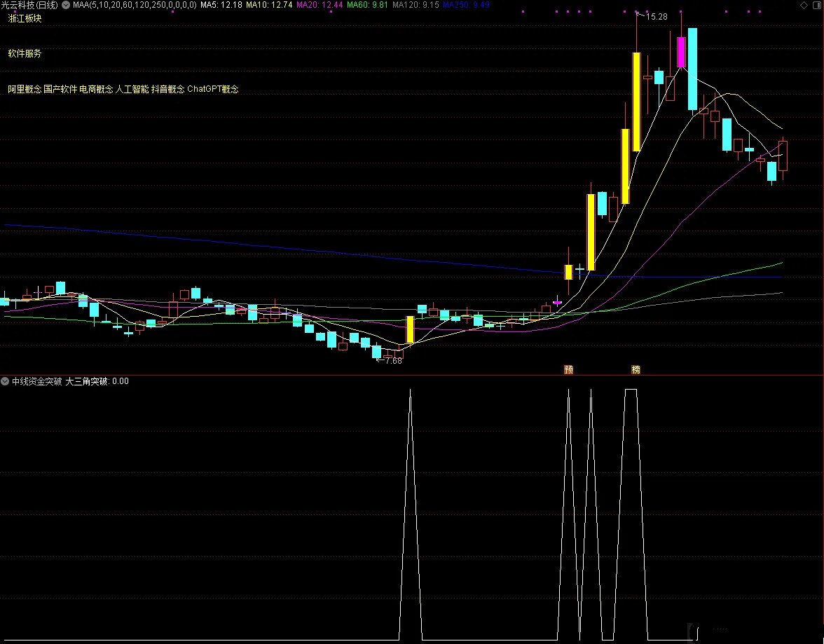Click the tall cyan candlestick after the peak

692,69
